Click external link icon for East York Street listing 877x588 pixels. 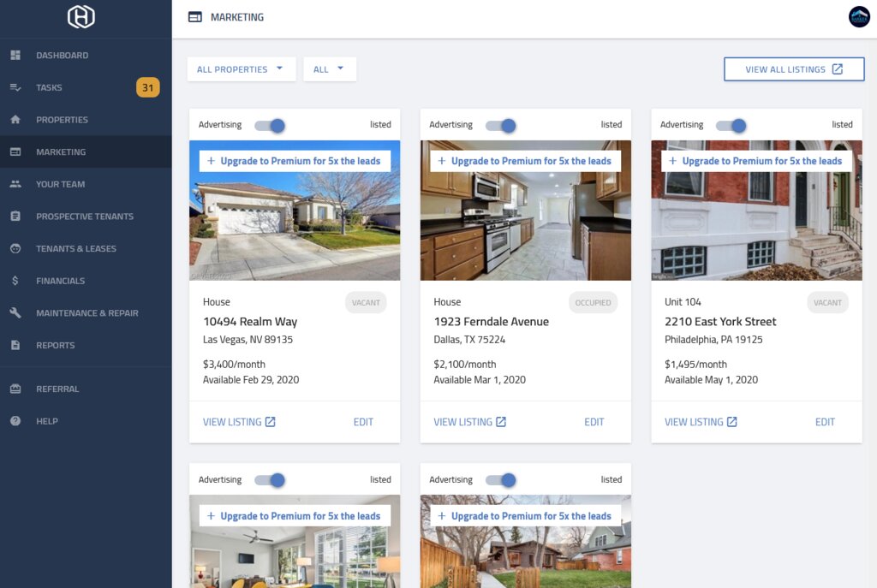coord(731,422)
